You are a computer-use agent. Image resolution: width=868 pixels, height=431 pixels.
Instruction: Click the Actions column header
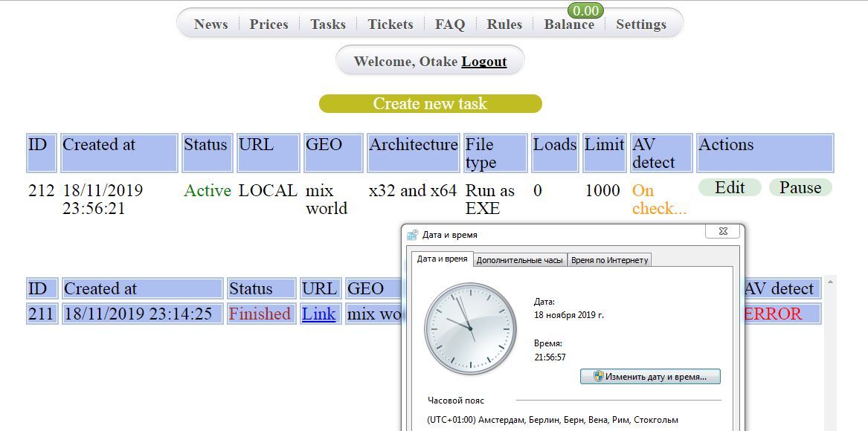(x=765, y=152)
